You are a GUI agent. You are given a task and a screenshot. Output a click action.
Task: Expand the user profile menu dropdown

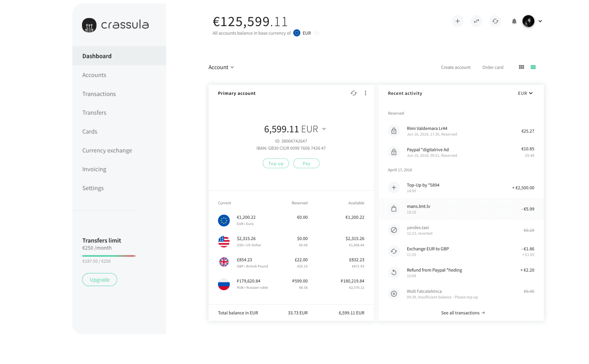point(540,21)
